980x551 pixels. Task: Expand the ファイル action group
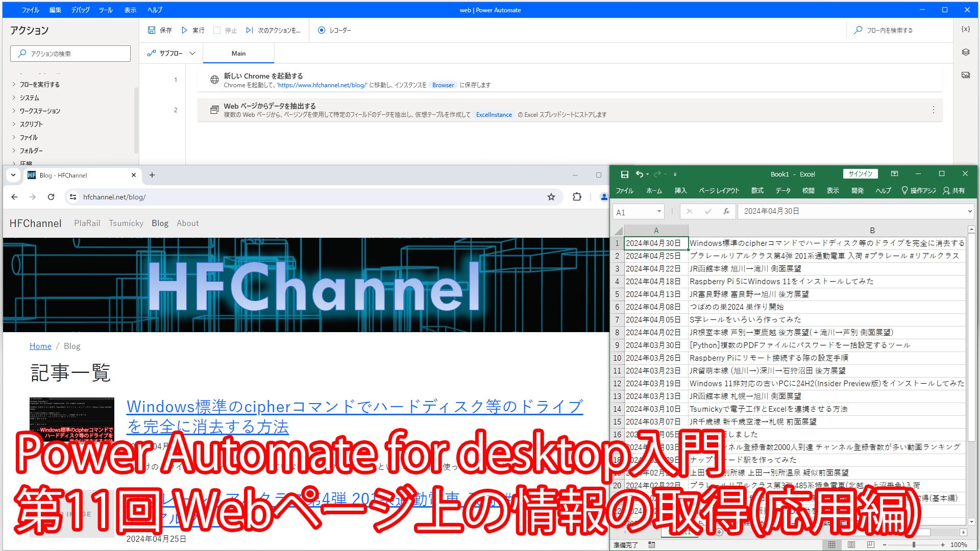[14, 138]
